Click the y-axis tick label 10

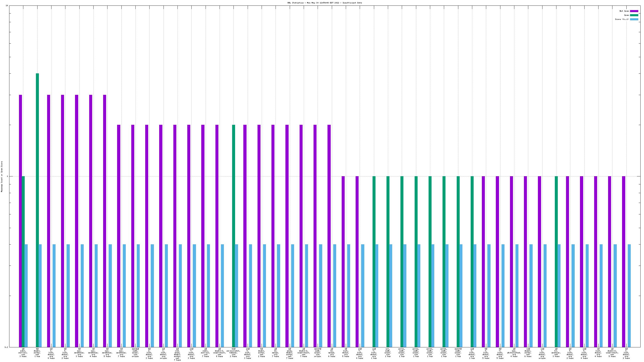7,5
